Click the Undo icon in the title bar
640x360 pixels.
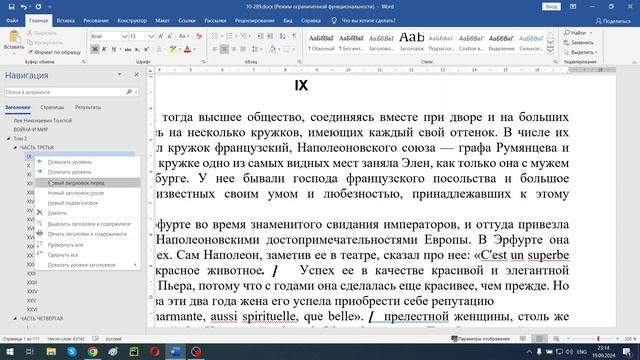click(24, 7)
